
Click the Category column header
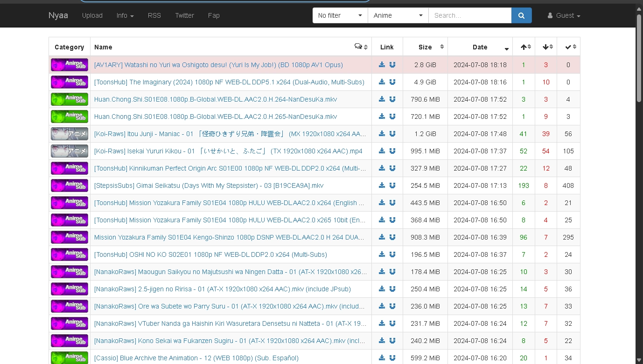tap(70, 47)
